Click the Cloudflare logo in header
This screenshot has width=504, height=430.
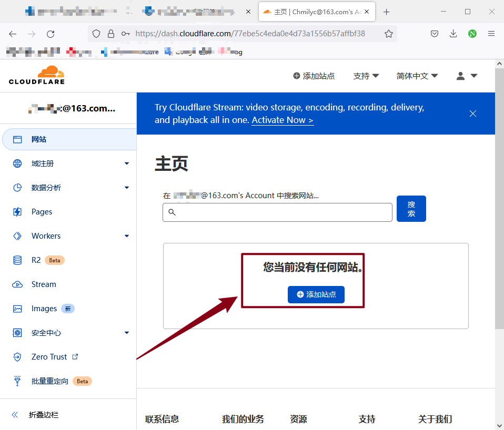pyautogui.click(x=37, y=75)
